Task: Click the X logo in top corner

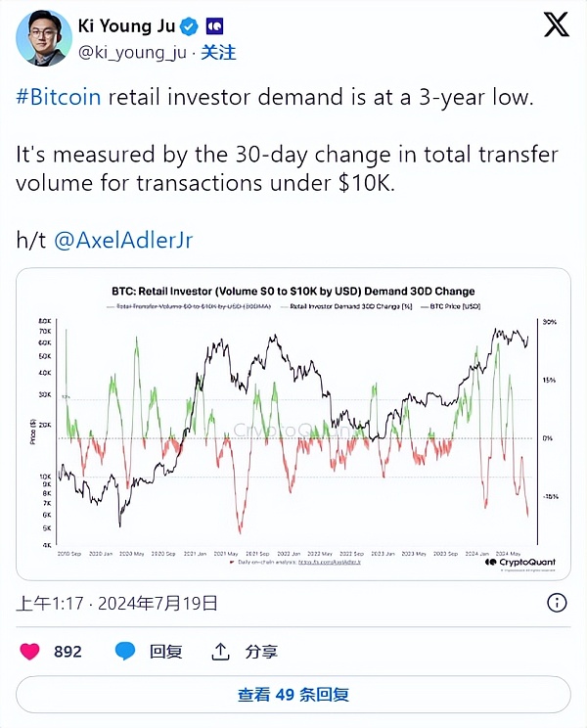Action: (556, 25)
